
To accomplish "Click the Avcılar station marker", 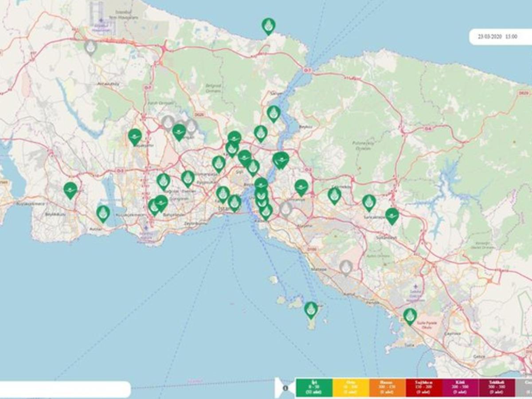I will (x=104, y=212).
